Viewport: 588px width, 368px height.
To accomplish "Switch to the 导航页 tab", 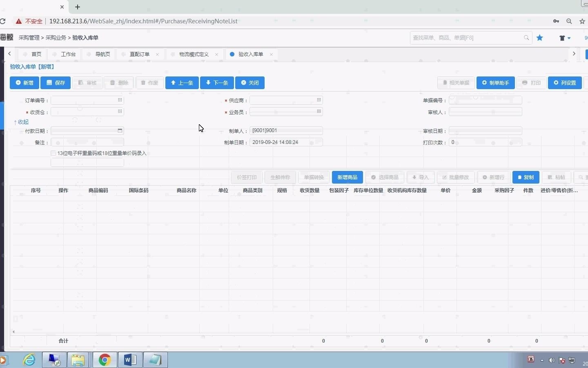I will point(99,54).
